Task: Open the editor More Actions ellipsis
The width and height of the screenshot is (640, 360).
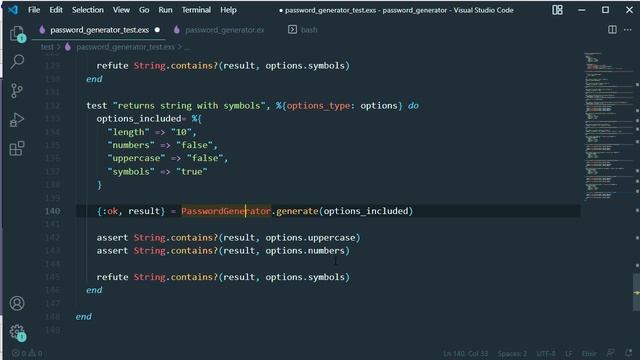Action: tap(628, 29)
